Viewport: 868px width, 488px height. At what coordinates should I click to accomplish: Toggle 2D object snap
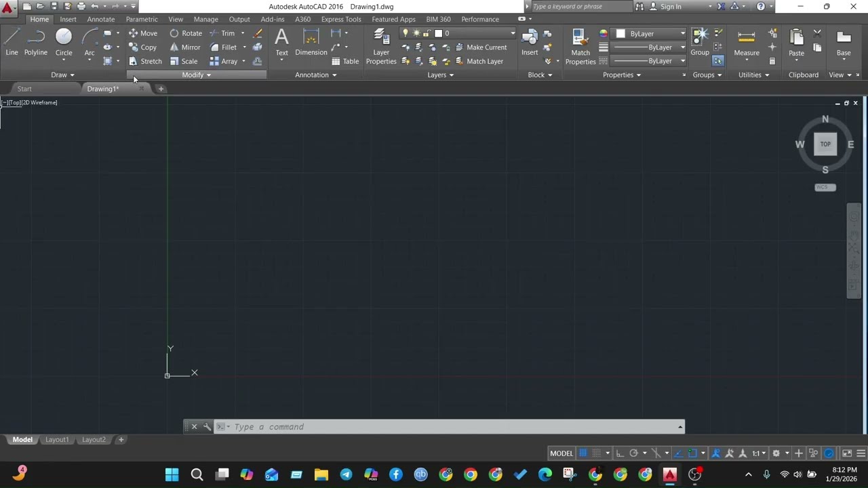[692, 453]
